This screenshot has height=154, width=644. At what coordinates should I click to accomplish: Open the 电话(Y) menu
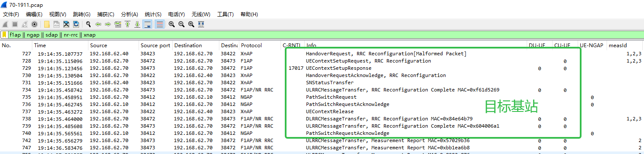pos(177,14)
